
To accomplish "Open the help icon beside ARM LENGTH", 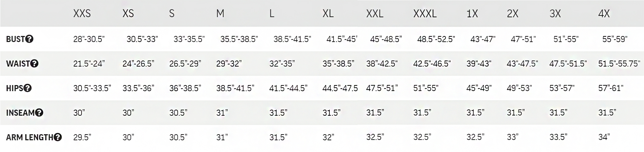I will [58, 137].
